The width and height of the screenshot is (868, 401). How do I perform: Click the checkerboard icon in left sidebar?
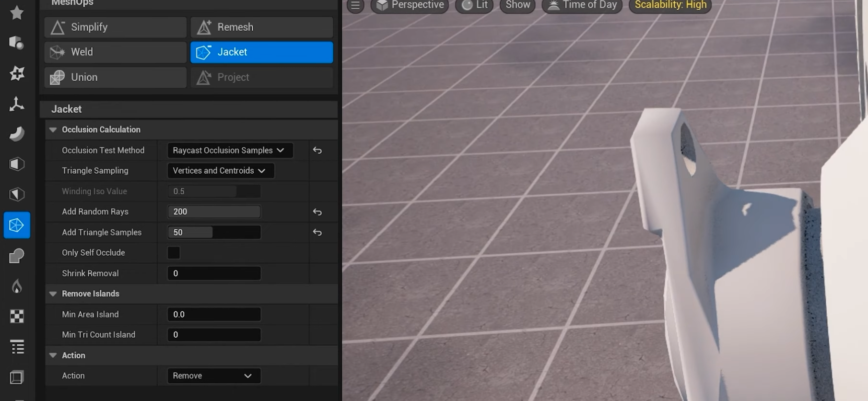(17, 317)
